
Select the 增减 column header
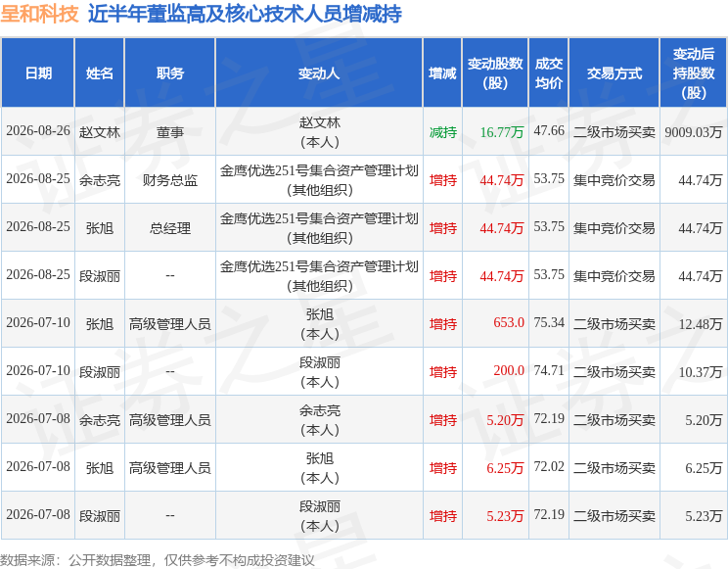coord(442,73)
